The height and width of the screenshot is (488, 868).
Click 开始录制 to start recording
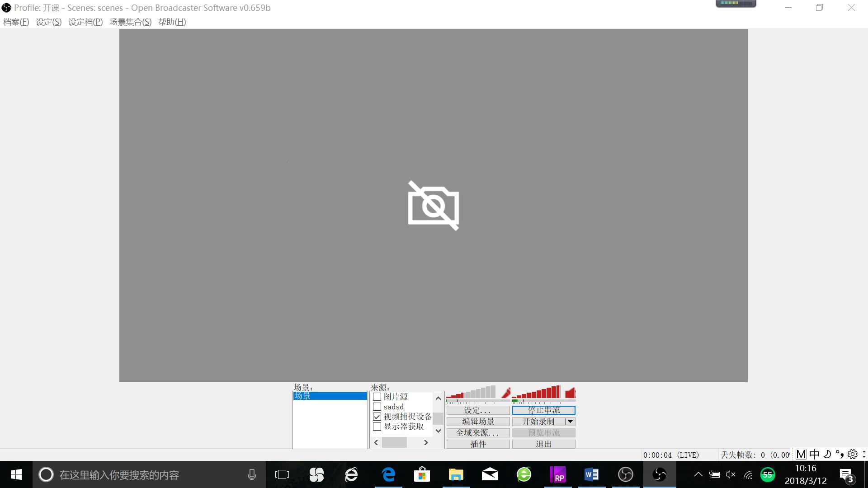pos(538,422)
